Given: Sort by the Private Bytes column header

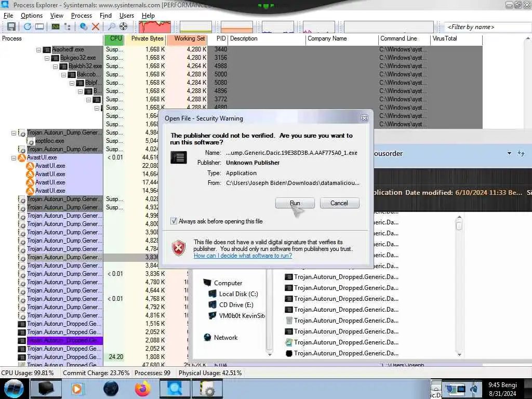Looking at the screenshot, I should click(145, 38).
